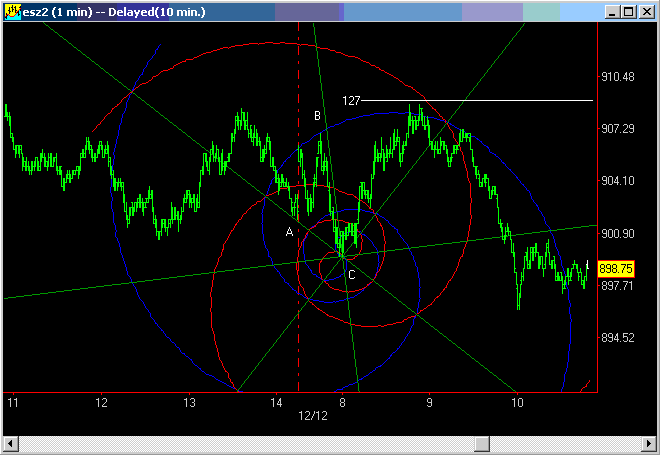Click the right arrow of horizontal scrollbar
The width and height of the screenshot is (660, 455).
649,444
